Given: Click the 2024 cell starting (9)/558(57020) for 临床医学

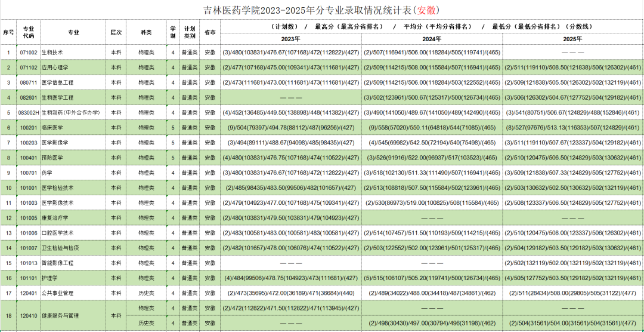Looking at the screenshot, I should pyautogui.click(x=432, y=128).
